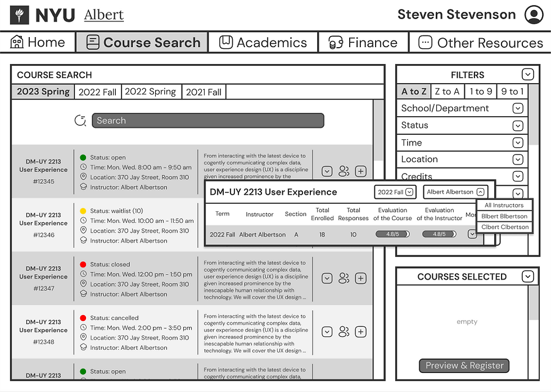Click the Course Search document icon
Viewport: 551px width, 392px height.
point(93,42)
